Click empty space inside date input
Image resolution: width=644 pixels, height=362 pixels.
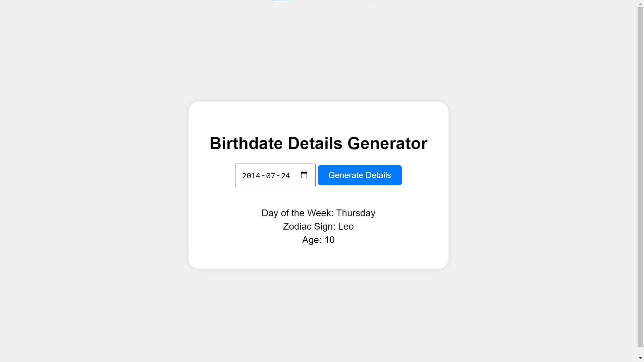pos(295,176)
